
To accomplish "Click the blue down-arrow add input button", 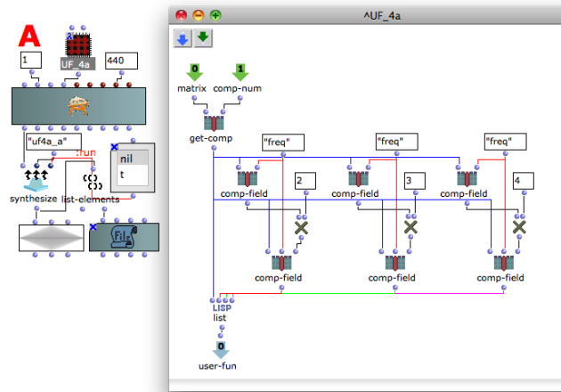I will pyautogui.click(x=183, y=38).
